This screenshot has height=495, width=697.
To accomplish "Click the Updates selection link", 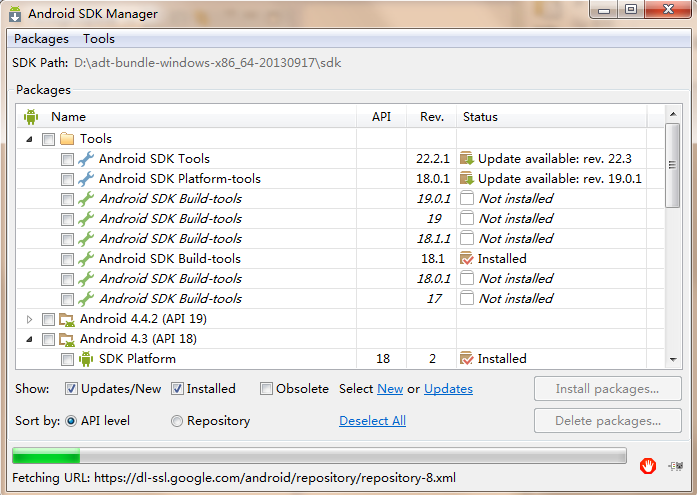I will [x=448, y=389].
